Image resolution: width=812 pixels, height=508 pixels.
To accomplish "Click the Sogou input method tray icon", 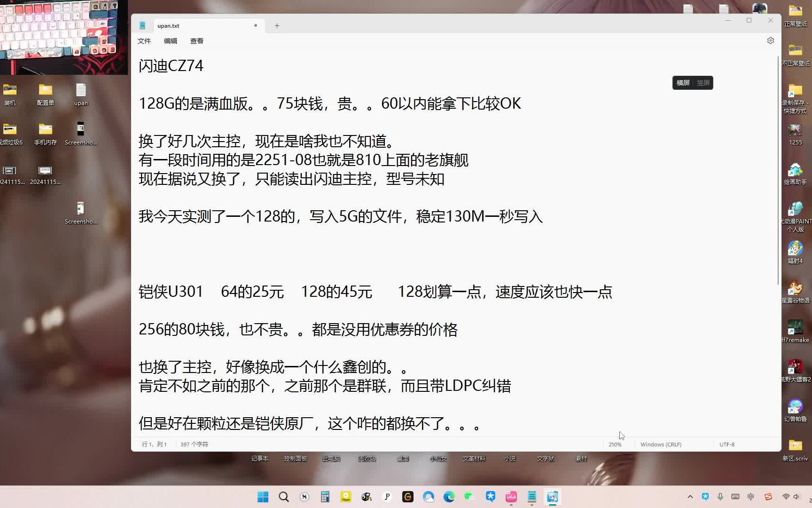I will point(768,497).
